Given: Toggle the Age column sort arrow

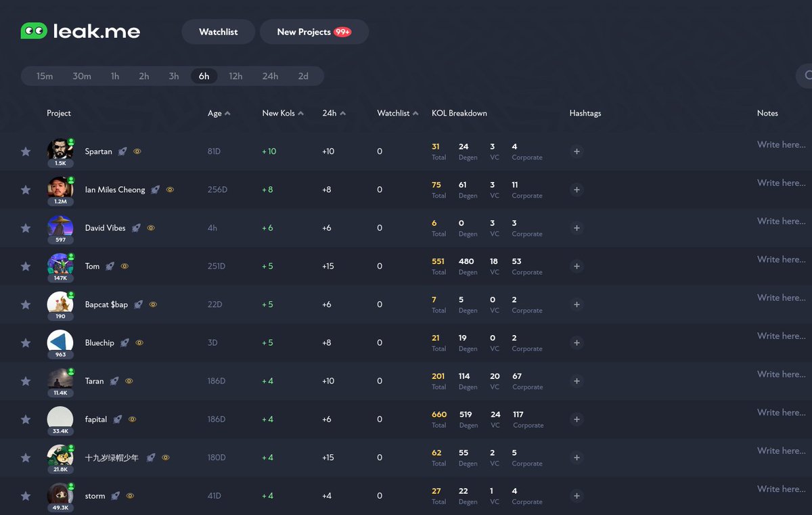Looking at the screenshot, I should click(x=226, y=112).
